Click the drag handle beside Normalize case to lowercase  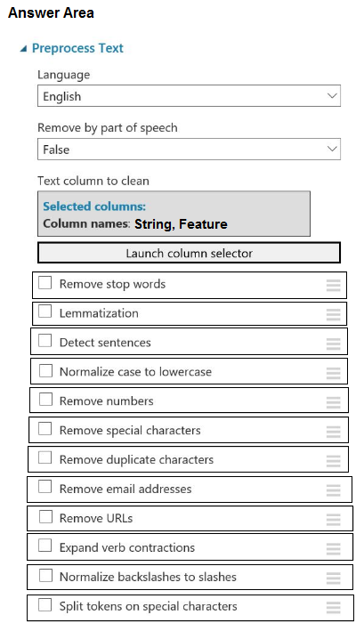point(333,373)
